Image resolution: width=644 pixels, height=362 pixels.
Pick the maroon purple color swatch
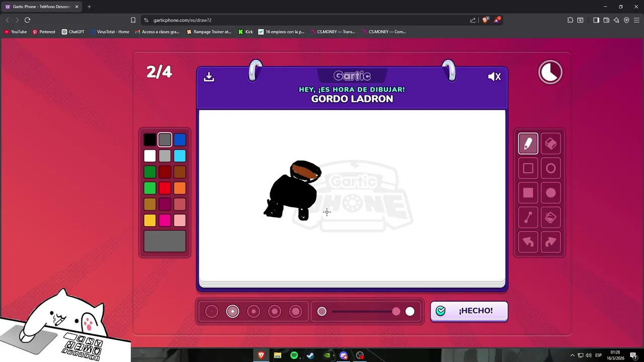(x=165, y=204)
